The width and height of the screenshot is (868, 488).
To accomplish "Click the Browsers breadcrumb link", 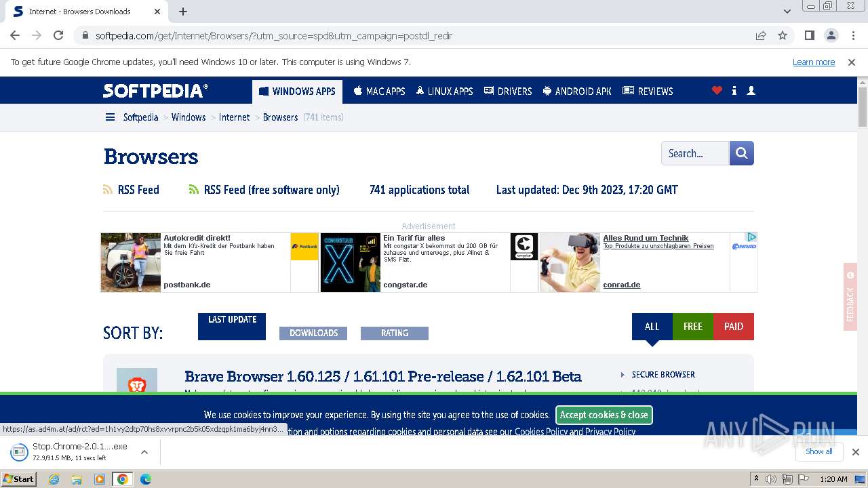I will pos(280,117).
